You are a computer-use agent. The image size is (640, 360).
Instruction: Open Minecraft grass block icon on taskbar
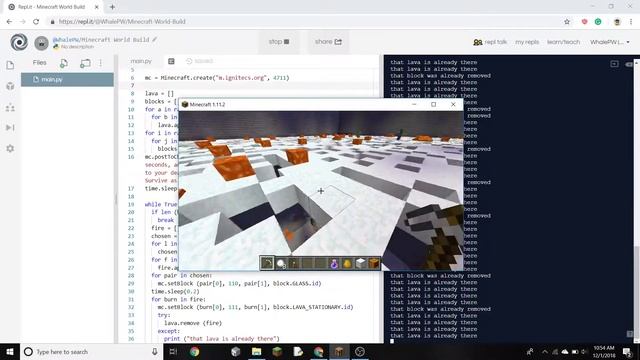(277, 352)
